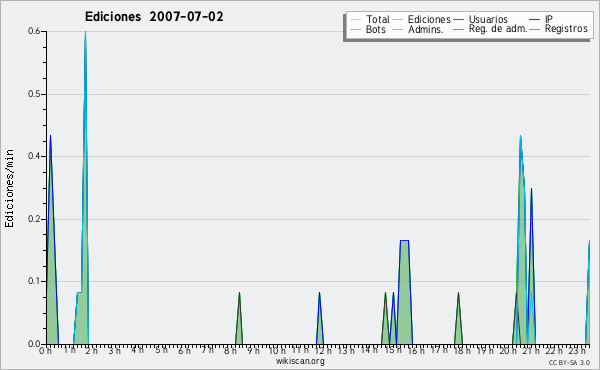Click the 19 h label on the time axis

tap(485, 350)
